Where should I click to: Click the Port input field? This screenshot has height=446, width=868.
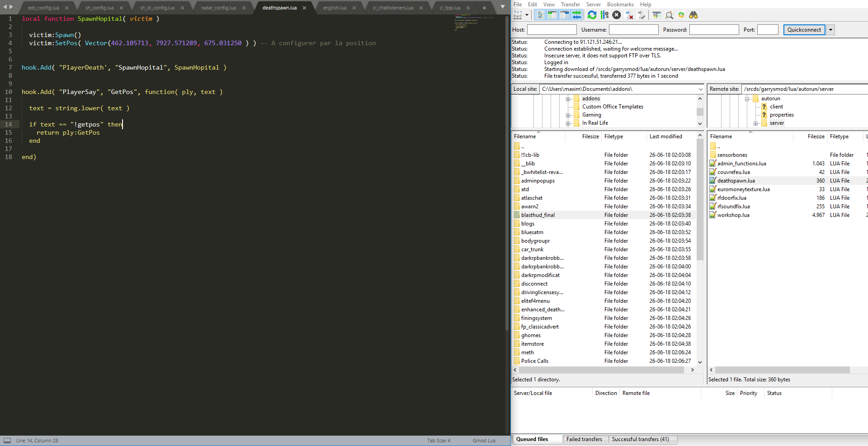point(768,30)
